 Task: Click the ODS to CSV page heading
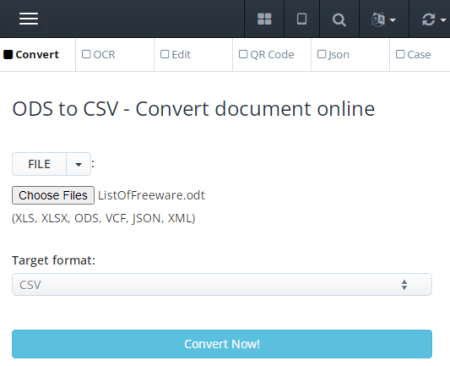[193, 109]
